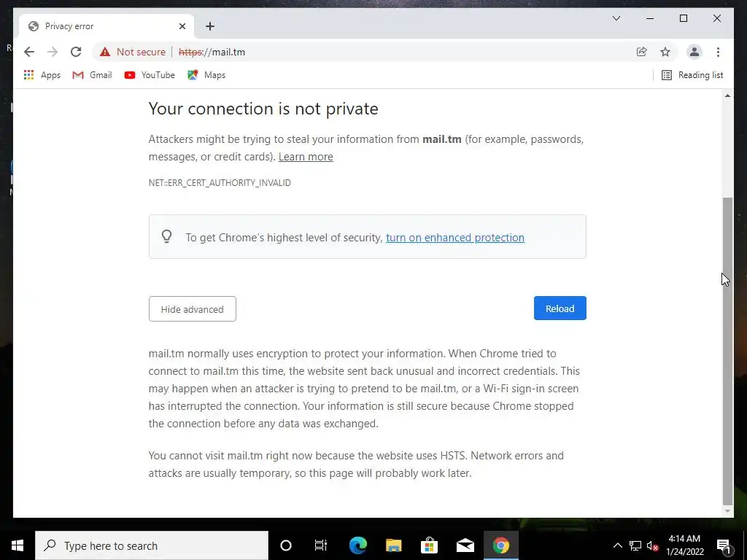
Task: Expand the tab search dropdown arrow
Action: tap(616, 19)
